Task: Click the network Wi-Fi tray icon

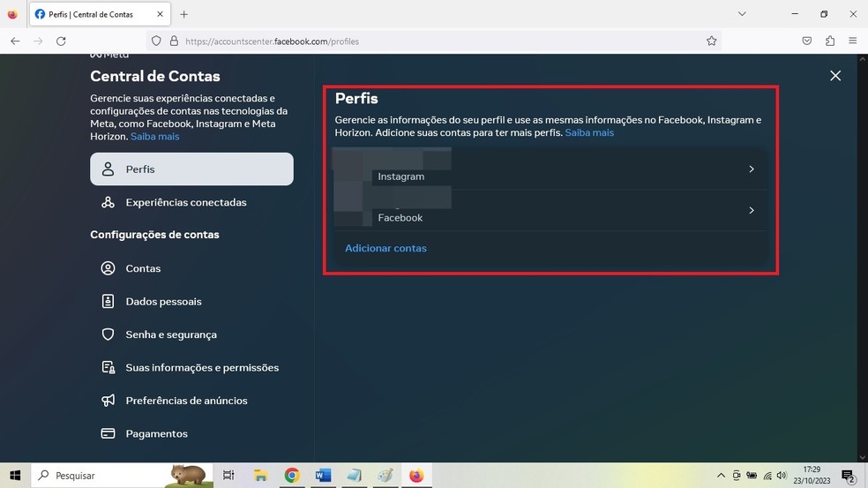Action: [x=767, y=476]
